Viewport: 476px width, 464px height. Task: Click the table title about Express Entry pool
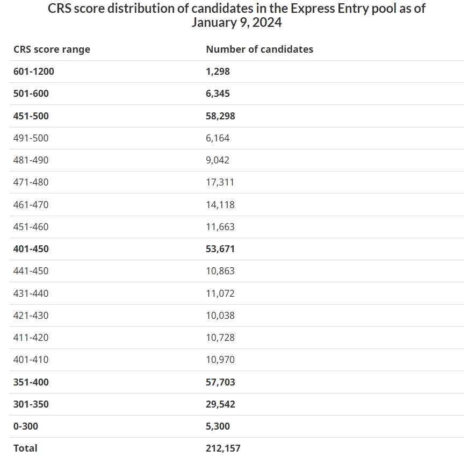(236, 16)
